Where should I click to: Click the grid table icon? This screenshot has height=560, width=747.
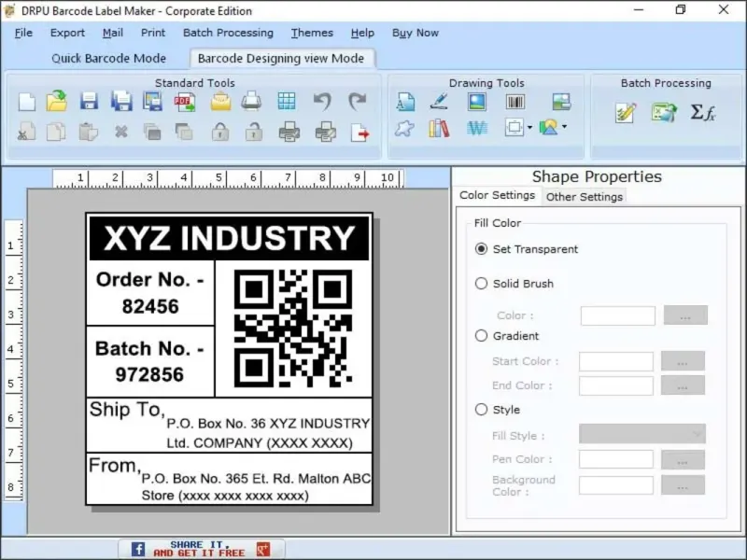(x=287, y=101)
